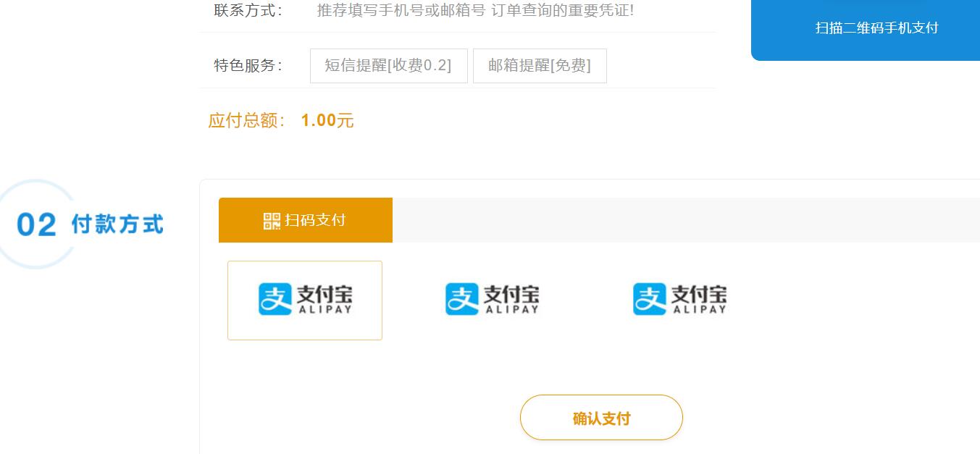This screenshot has width=980, height=454.
Task: Choose the rightmost 支付宝 ALIPAY payment option
Action: point(679,299)
